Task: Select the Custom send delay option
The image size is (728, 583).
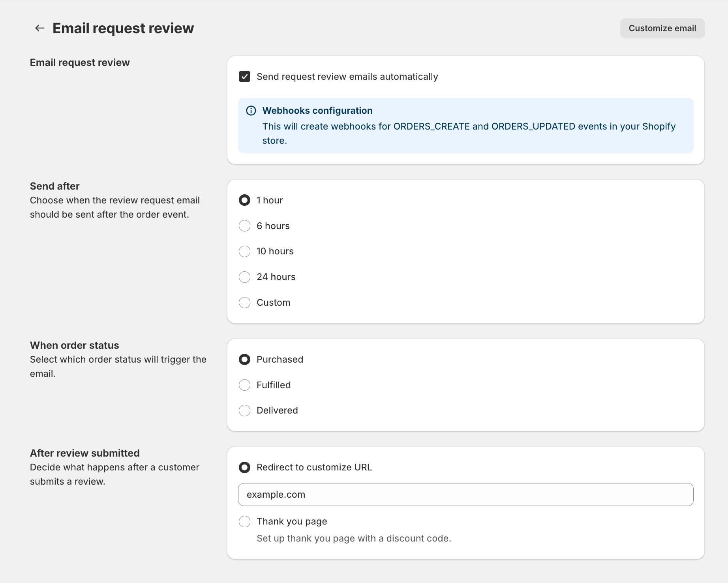Action: (x=245, y=303)
